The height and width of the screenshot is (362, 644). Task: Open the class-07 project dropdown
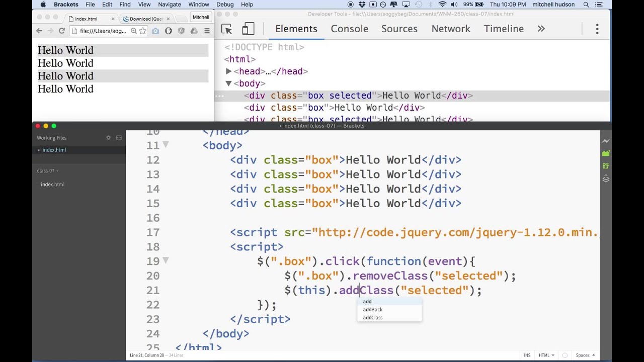pyautogui.click(x=47, y=171)
